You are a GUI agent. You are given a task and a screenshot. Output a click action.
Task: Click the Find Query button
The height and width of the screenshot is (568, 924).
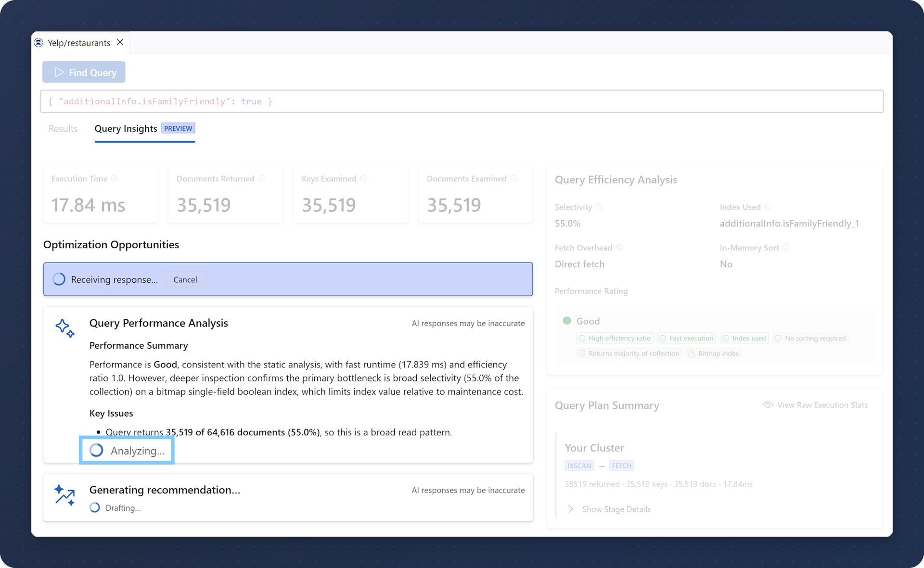tap(84, 72)
